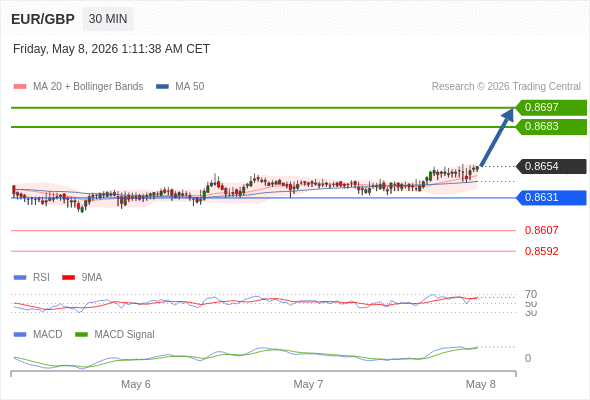Image resolution: width=590 pixels, height=400 pixels.
Task: Click the blue MA 50 legend swatch
Action: pyautogui.click(x=162, y=87)
